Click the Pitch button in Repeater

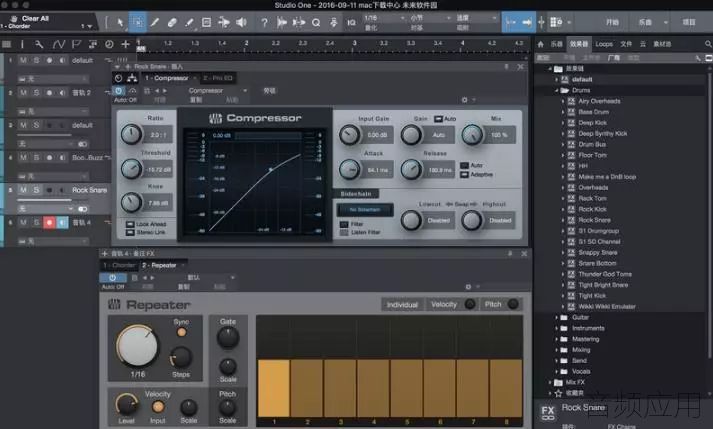[x=493, y=304]
